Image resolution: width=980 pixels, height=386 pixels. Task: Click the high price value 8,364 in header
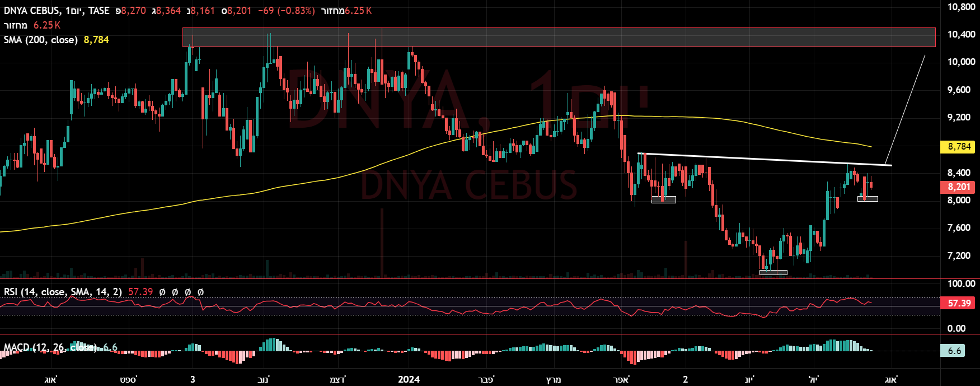click(x=168, y=11)
